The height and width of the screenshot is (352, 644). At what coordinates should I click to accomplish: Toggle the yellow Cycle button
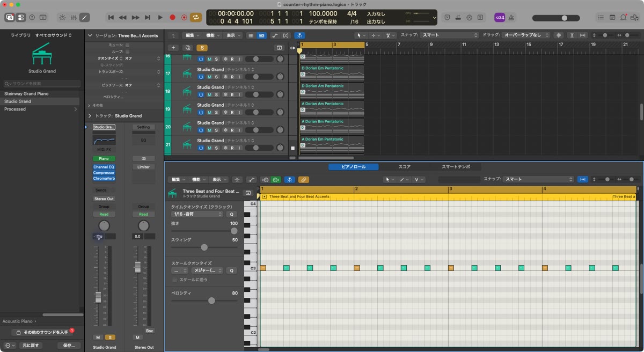point(196,17)
